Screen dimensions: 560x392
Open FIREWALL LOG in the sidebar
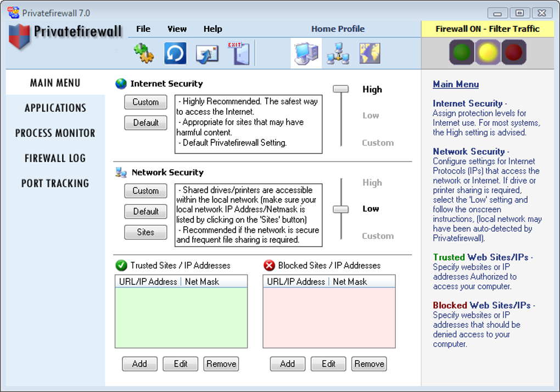coord(55,158)
